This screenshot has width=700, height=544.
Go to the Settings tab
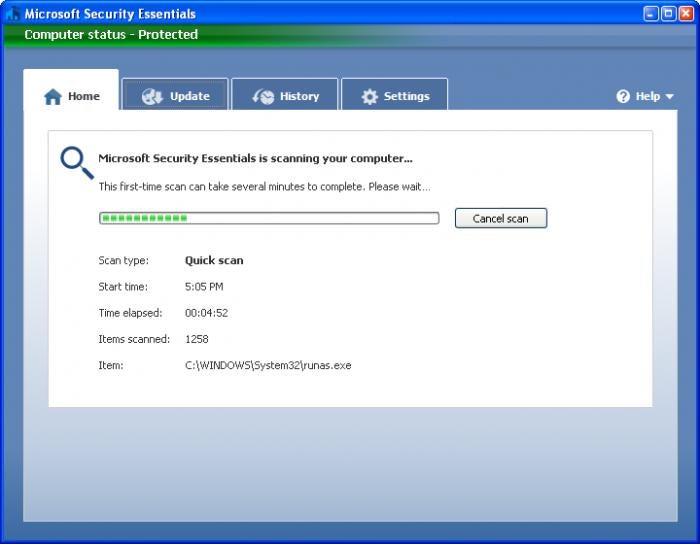[x=395, y=94]
